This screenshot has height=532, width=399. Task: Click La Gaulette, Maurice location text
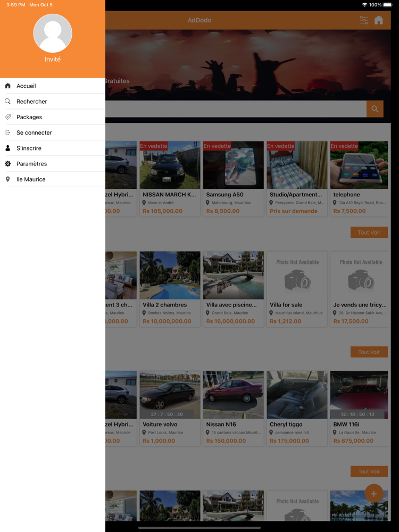358,433
